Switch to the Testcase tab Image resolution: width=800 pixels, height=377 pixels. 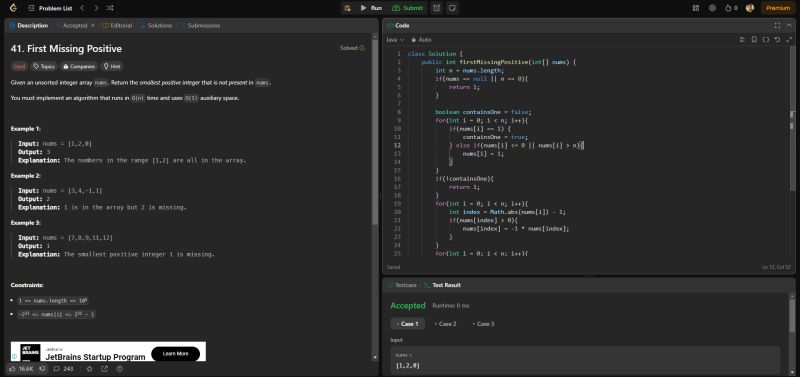(x=403, y=285)
